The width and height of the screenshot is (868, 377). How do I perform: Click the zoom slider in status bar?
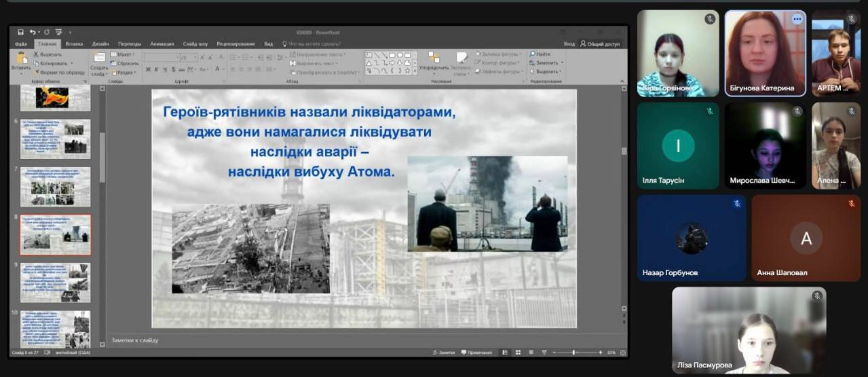pos(574,353)
